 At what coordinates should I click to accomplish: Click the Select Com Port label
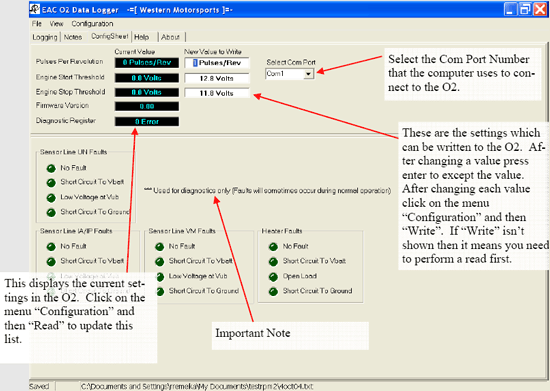pos(291,62)
